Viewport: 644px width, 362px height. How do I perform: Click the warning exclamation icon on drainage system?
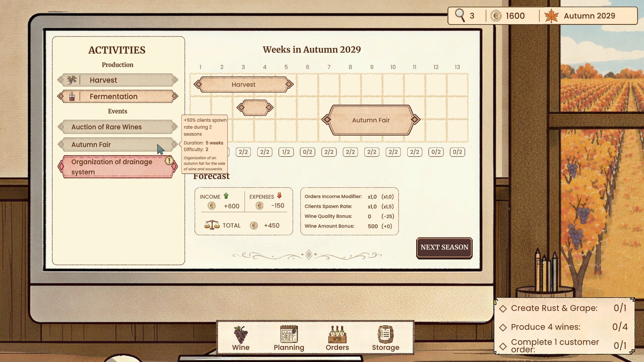pyautogui.click(x=169, y=161)
